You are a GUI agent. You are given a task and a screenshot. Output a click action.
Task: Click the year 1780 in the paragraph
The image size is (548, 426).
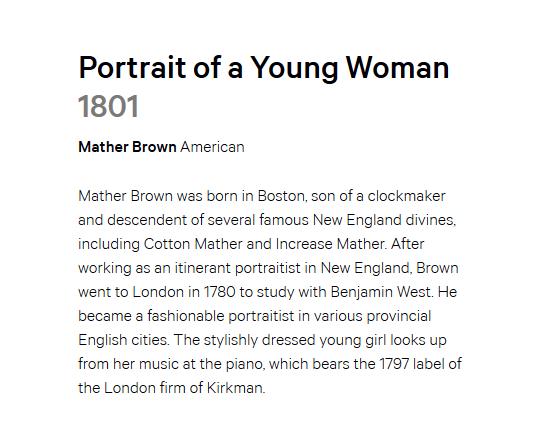tap(219, 292)
